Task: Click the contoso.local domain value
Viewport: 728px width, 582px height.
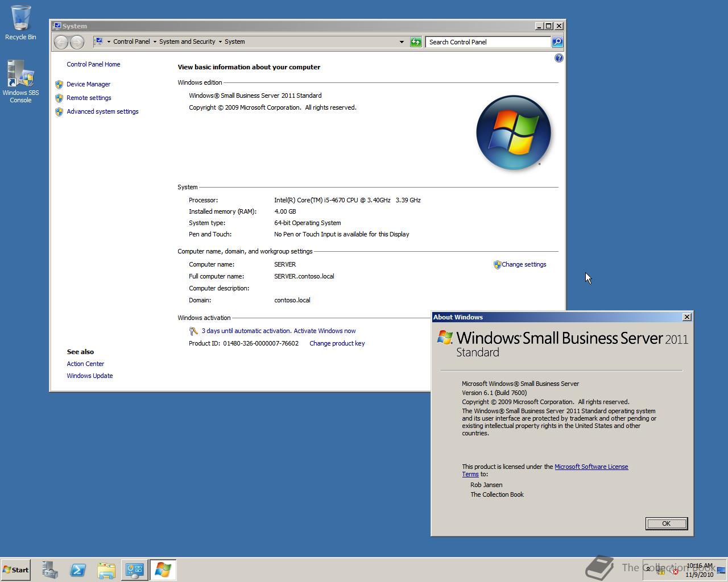Action: pyautogui.click(x=292, y=300)
